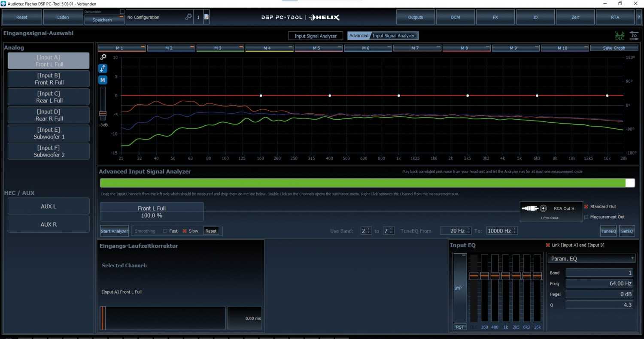
Task: Select Input E Subwoofer 1
Action: [49, 133]
